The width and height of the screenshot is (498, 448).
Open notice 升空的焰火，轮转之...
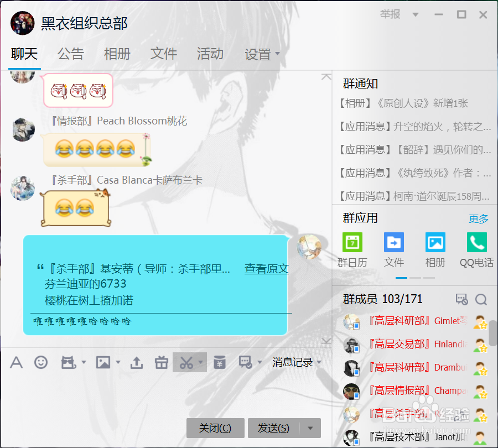pos(414,126)
